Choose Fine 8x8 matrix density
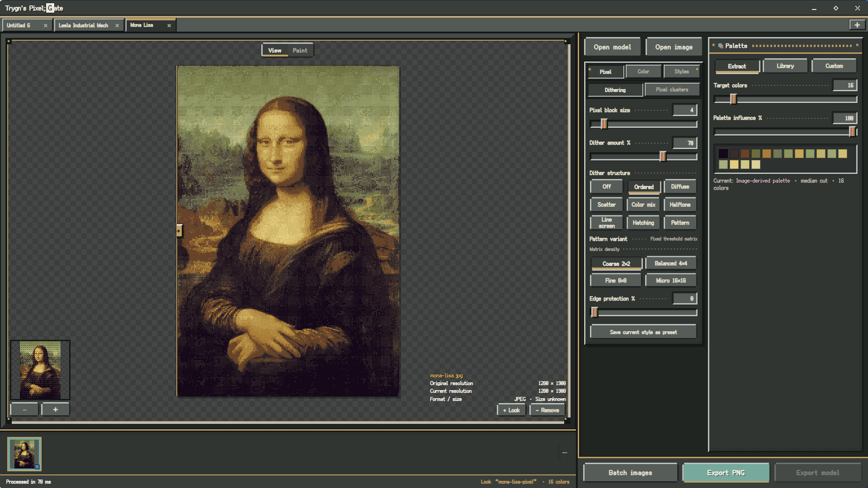The image size is (868, 488). tap(616, 281)
